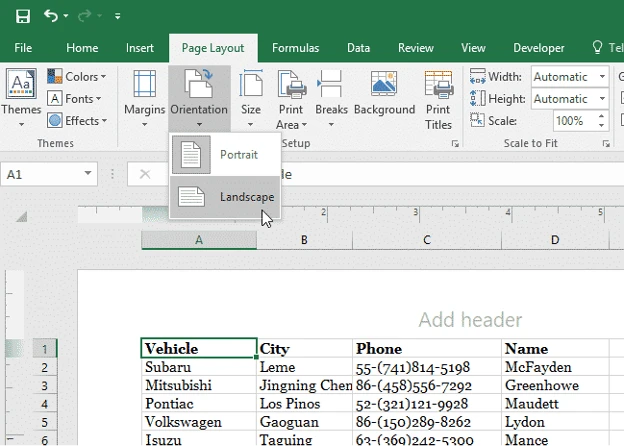Click the Orientation button
Viewport: 624px width, 446px height.
pos(199,98)
